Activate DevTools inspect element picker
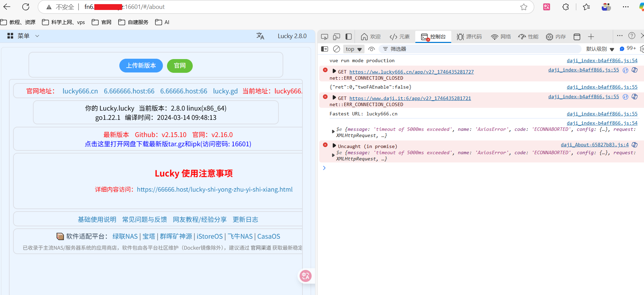Image resolution: width=644 pixels, height=295 pixels. 324,37
